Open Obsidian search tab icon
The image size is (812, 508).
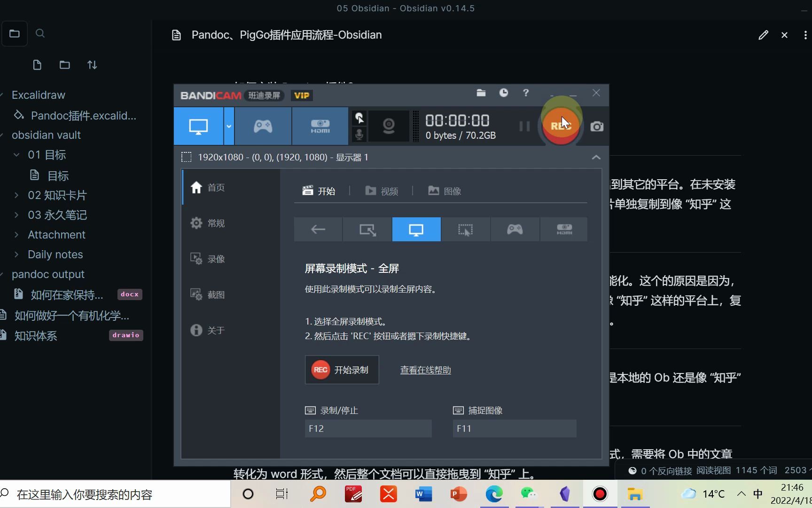(x=40, y=33)
